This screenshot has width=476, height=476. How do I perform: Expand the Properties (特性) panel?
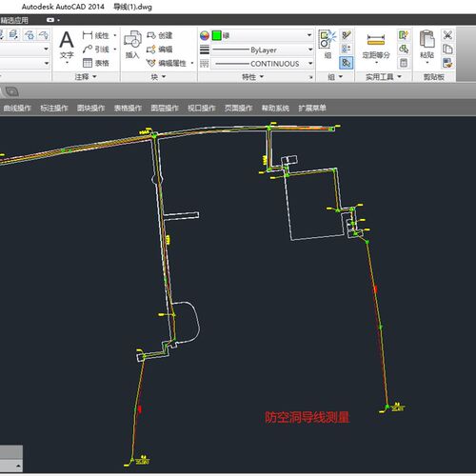[253, 77]
